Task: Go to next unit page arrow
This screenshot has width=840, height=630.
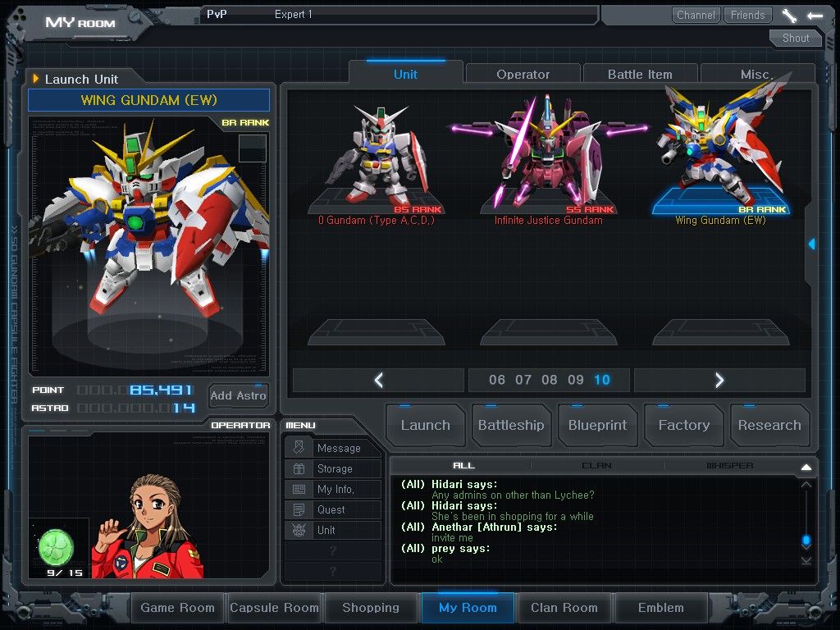Action: (719, 380)
